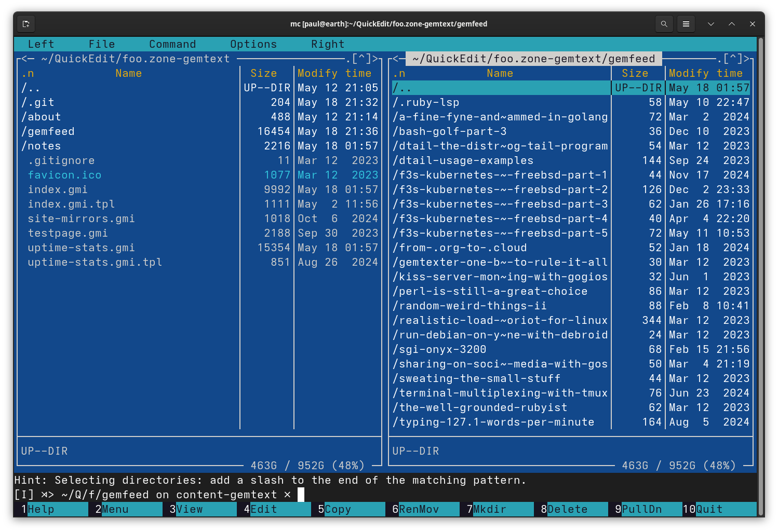Toggle sort order .n in right panel
This screenshot has height=532, width=778.
399,73
